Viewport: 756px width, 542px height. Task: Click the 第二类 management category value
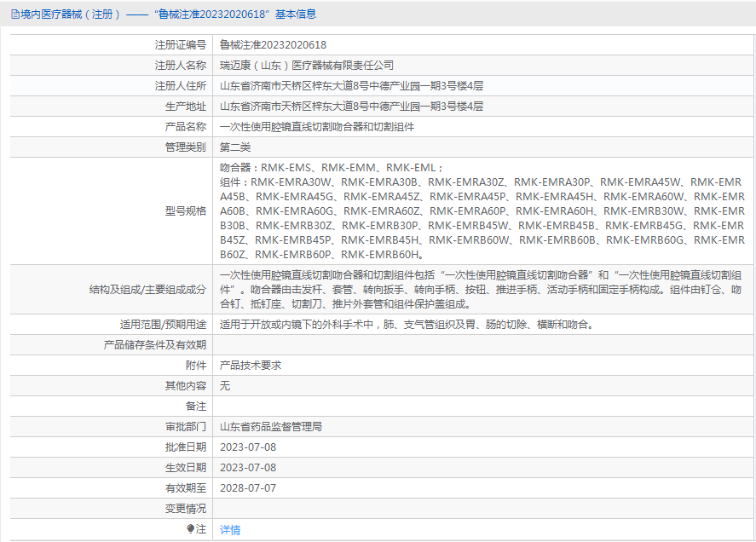(x=235, y=147)
